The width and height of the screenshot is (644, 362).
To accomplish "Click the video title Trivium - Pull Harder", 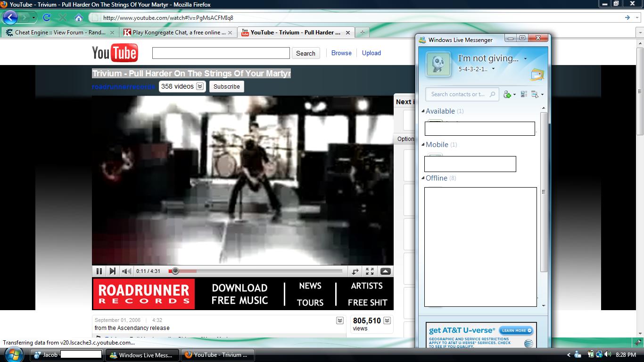I will point(191,74).
